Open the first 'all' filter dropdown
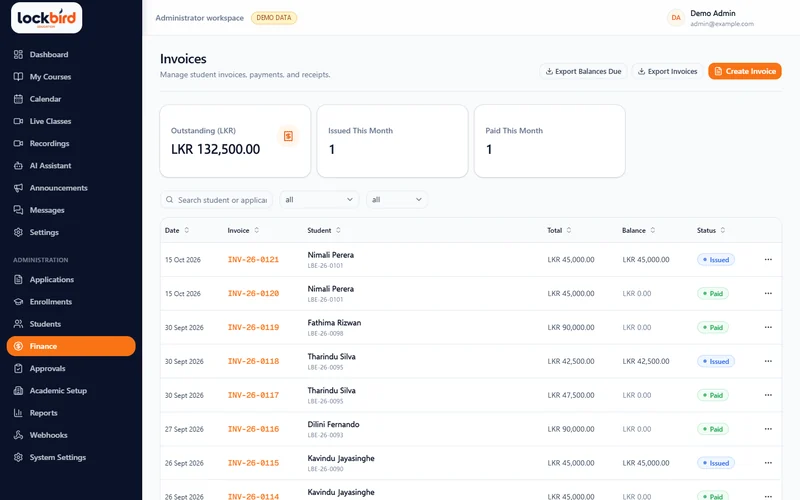Viewport: 800px width, 500px height. 319,199
